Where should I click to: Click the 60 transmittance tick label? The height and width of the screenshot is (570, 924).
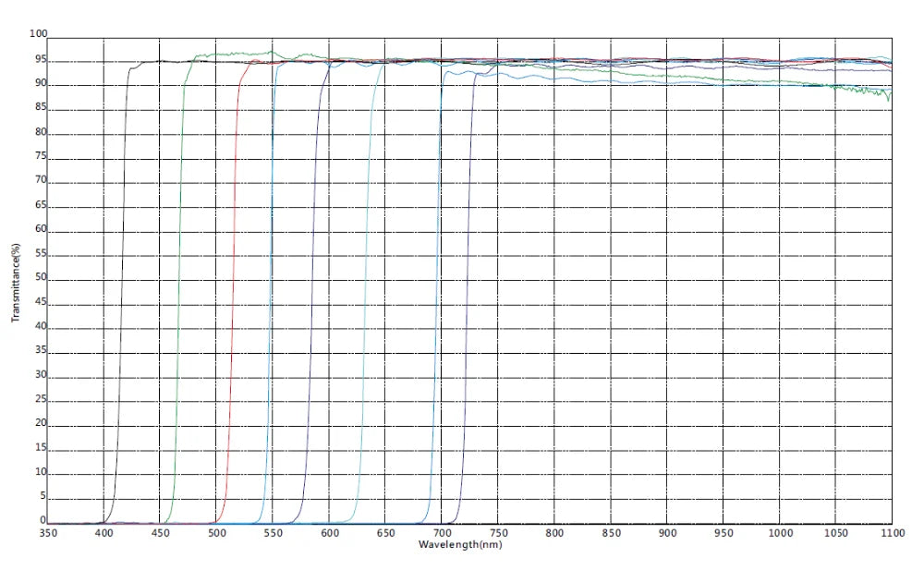(41, 229)
